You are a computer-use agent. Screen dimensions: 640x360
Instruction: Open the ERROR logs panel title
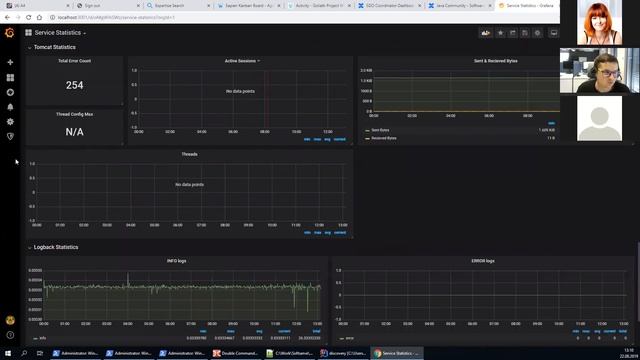483,261
